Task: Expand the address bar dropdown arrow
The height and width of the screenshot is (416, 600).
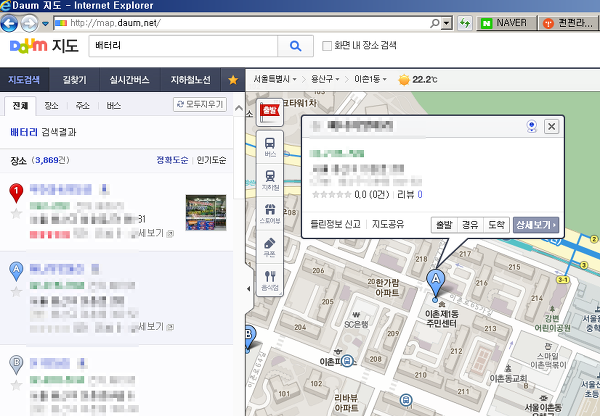Action: [447, 23]
